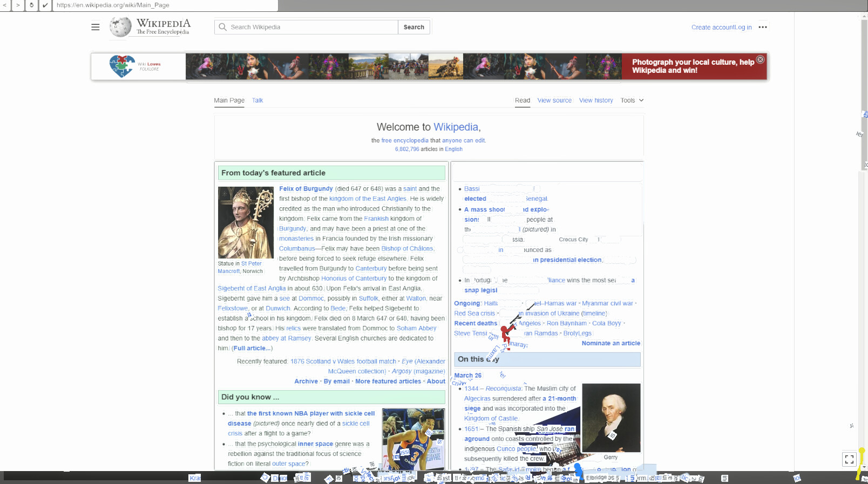Reload the page with the refresh icon
The width and height of the screenshot is (868, 484).
pyautogui.click(x=31, y=5)
